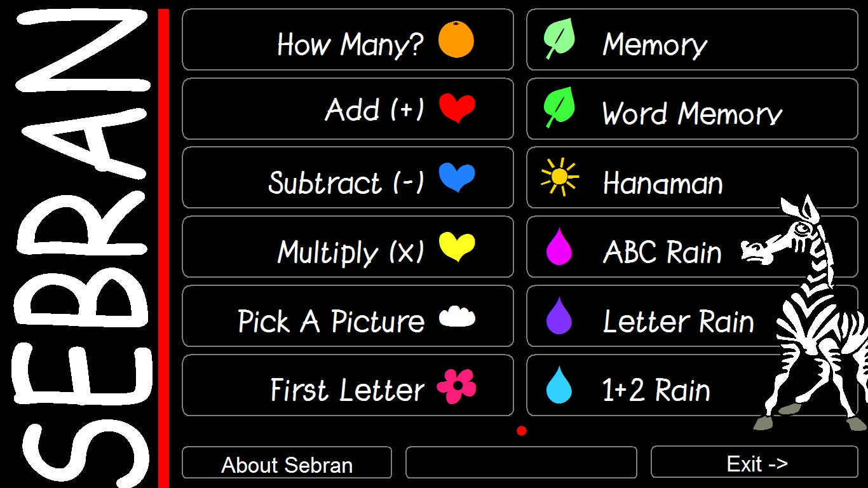Click the bright green leaf beside Word Memory
The width and height of the screenshot is (868, 488).
coord(559,108)
